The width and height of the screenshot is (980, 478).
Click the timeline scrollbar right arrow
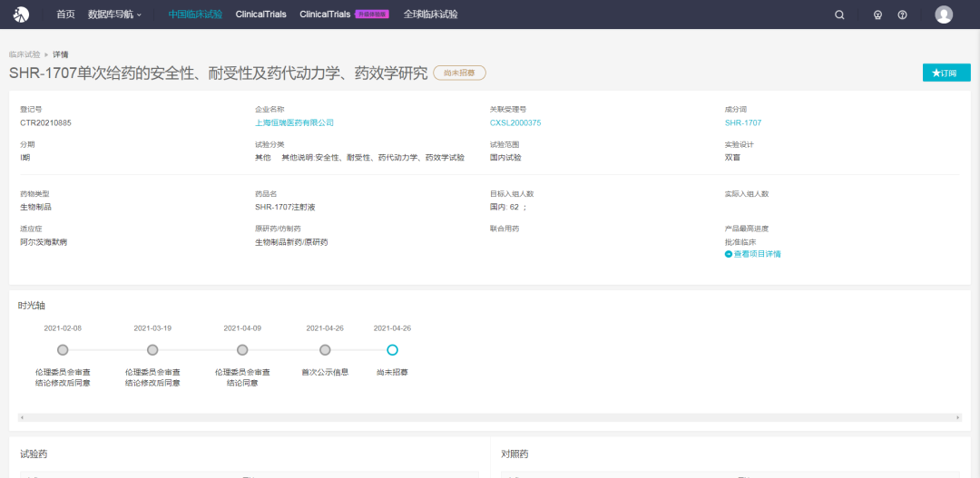click(x=957, y=417)
